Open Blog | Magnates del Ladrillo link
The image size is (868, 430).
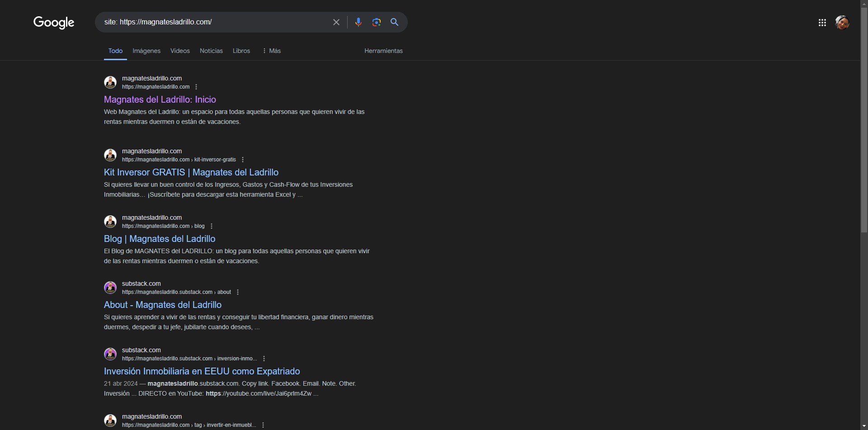[160, 239]
